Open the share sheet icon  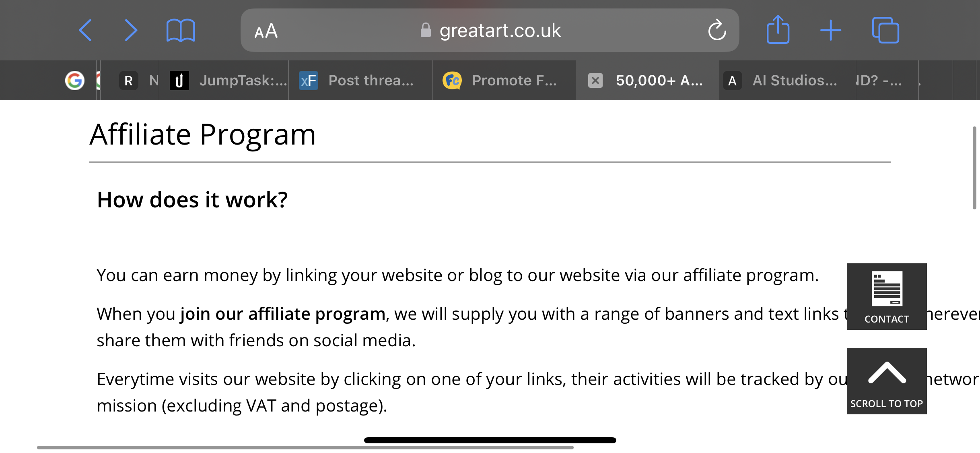coord(778,29)
